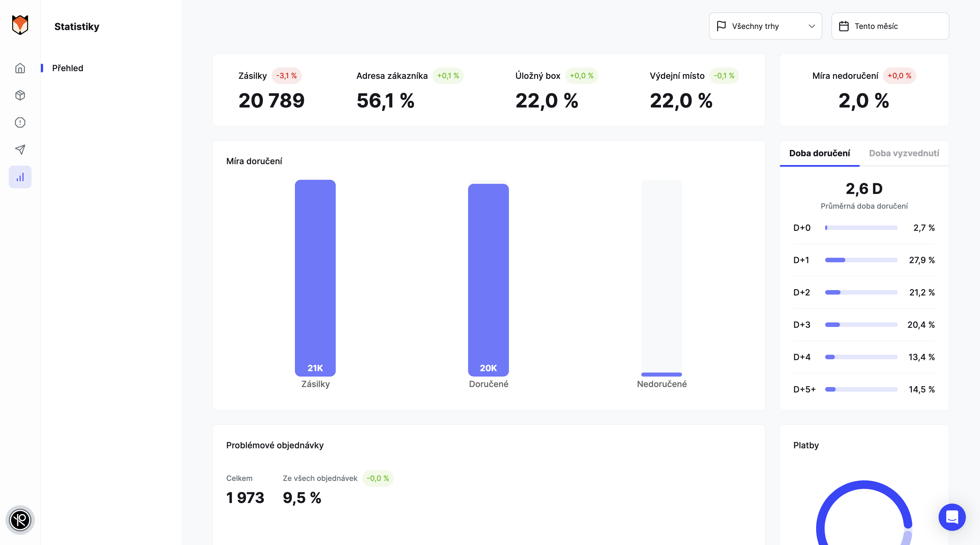Click the 2,0 % non-delivery rate value
980x545 pixels.
[x=864, y=101]
